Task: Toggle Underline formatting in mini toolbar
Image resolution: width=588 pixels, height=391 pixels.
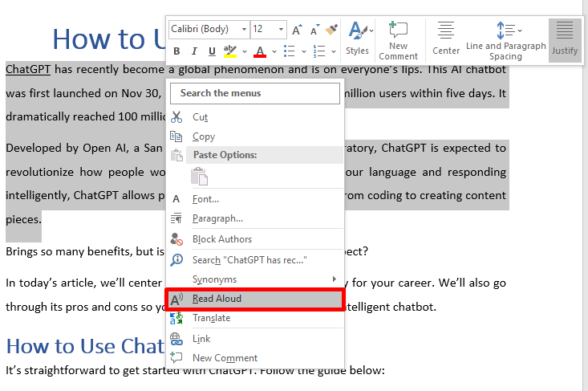Action: [212, 51]
